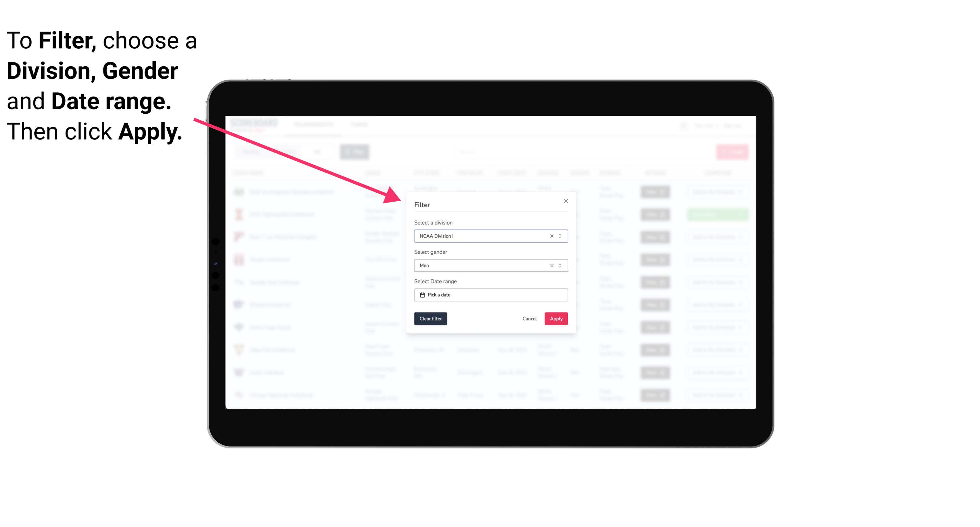Click the Cancel button to dismiss dialog
The image size is (980, 527).
point(530,319)
